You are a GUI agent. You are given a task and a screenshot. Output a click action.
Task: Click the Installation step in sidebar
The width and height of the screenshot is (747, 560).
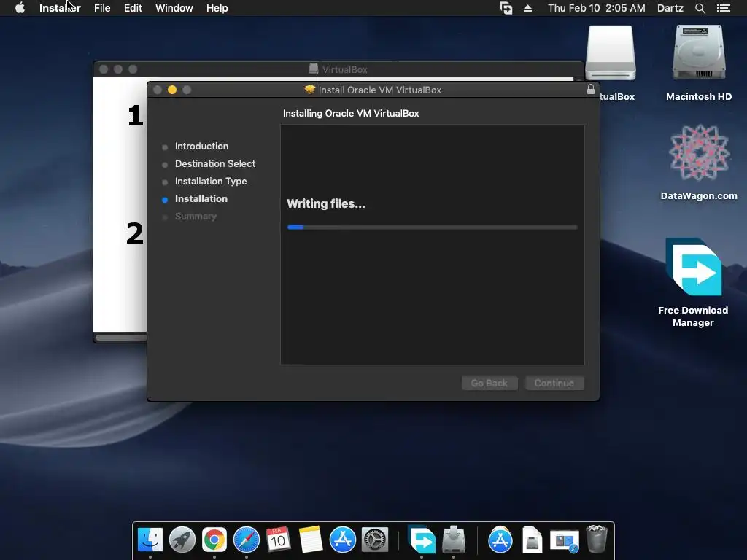[201, 199]
